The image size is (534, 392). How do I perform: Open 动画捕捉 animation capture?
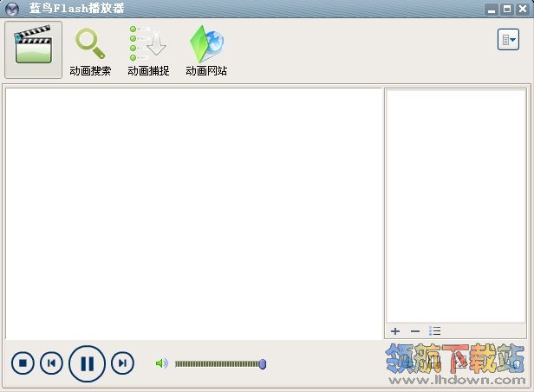tap(148, 51)
